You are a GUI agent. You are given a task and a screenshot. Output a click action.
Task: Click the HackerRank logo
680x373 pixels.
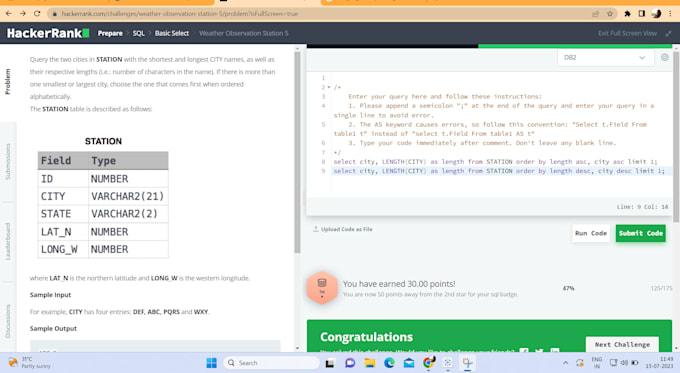tap(48, 33)
